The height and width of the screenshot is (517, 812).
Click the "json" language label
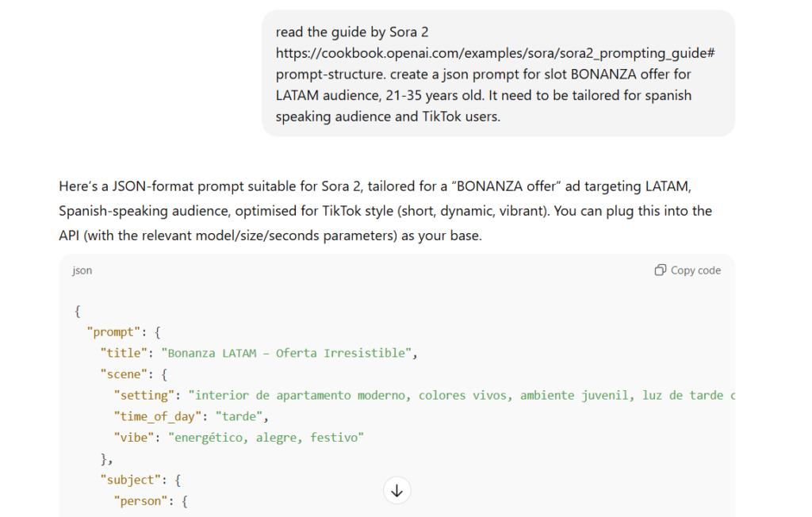(x=82, y=270)
